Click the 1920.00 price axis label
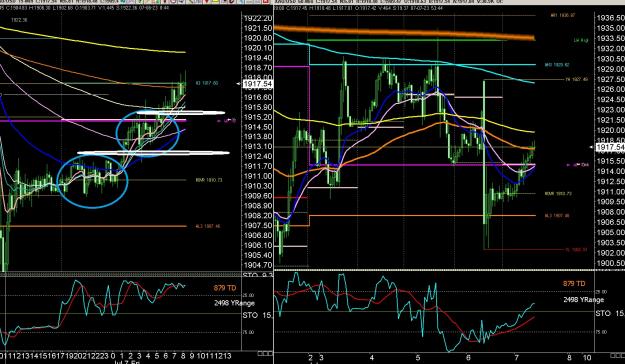 [610, 130]
